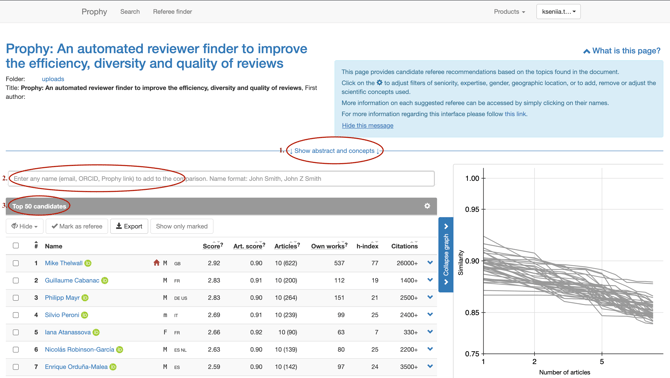Open the Products dropdown menu

pos(509,12)
